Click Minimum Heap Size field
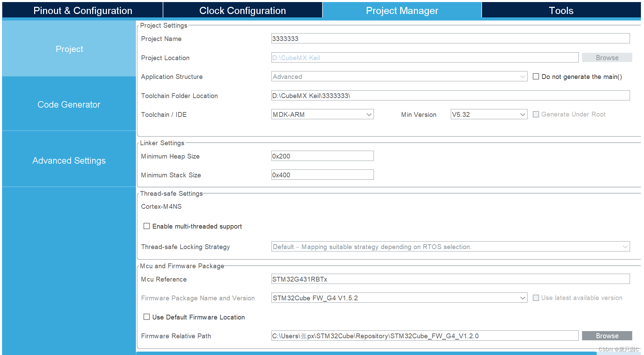Viewport: 644px width, 355px height. coord(322,156)
